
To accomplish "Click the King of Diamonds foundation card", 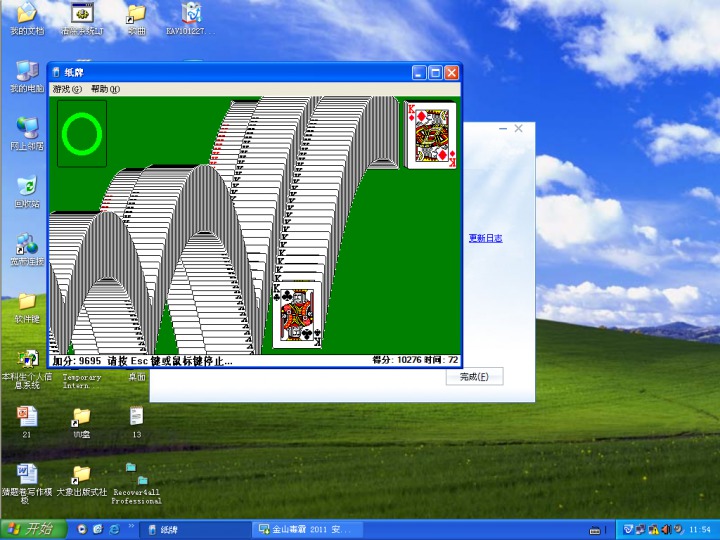I will pos(432,135).
